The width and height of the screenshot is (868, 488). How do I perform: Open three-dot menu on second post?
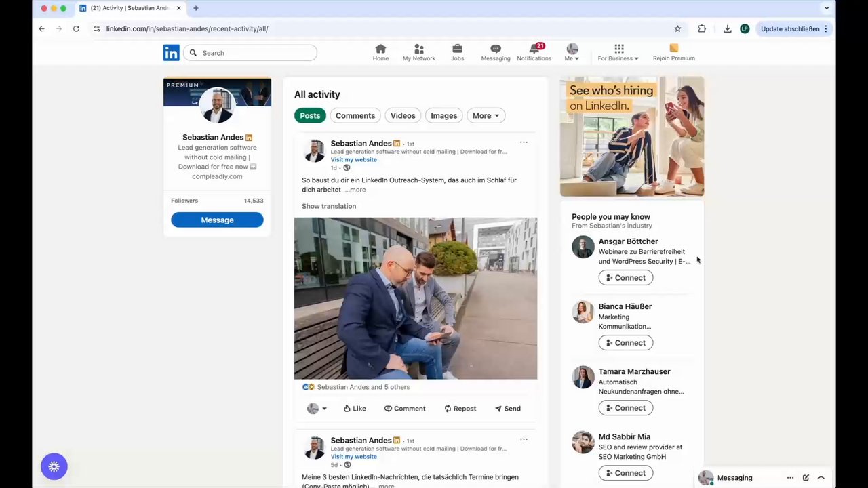coord(524,439)
